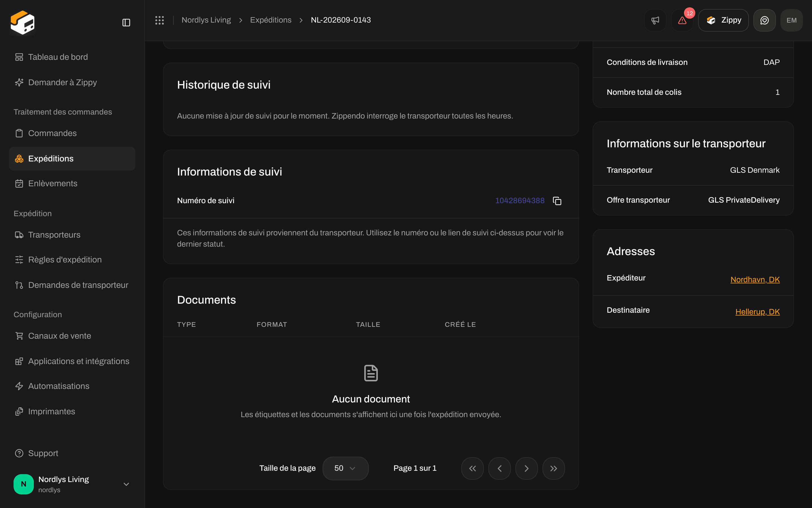Open the Nordhavn, DK sender address link
The height and width of the screenshot is (508, 812).
click(755, 279)
